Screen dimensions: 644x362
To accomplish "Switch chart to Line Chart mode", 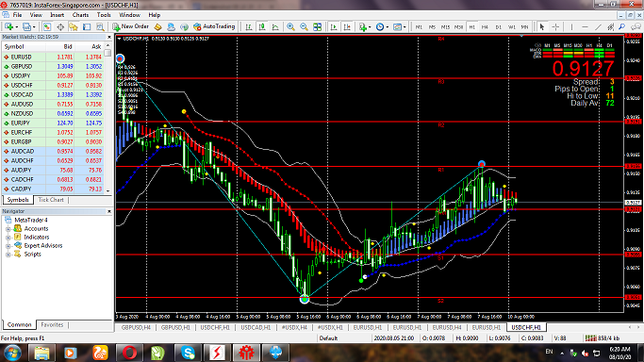I will pyautogui.click(x=275, y=26).
